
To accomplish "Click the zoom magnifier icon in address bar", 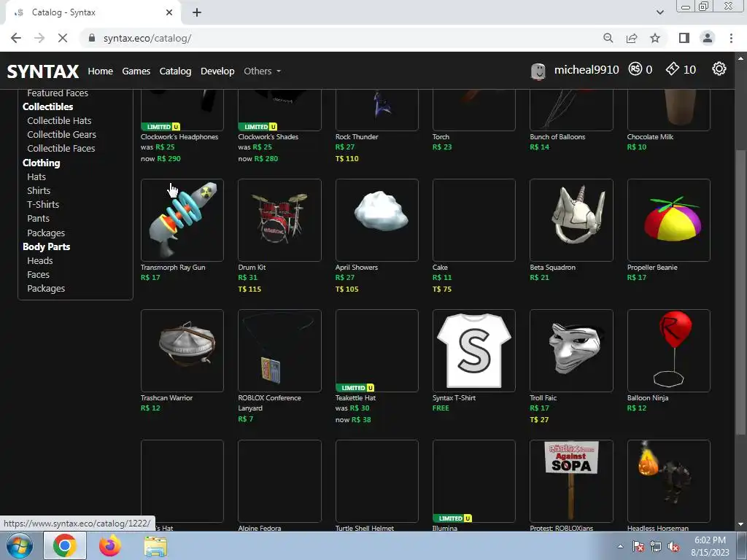I will pyautogui.click(x=608, y=38).
